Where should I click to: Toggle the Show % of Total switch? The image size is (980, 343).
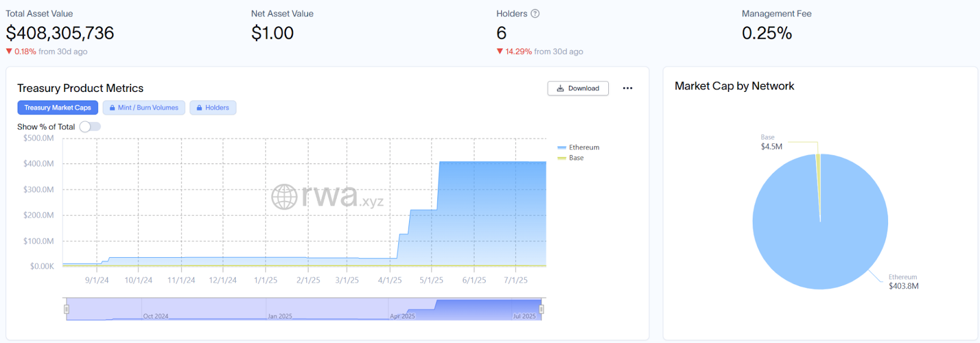pyautogui.click(x=89, y=127)
